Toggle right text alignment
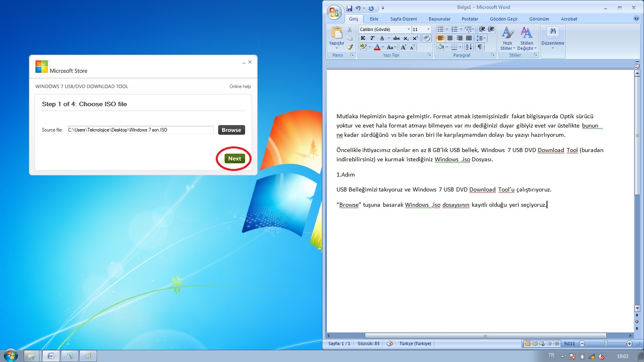Image resolution: width=644 pixels, height=362 pixels. coord(459,38)
